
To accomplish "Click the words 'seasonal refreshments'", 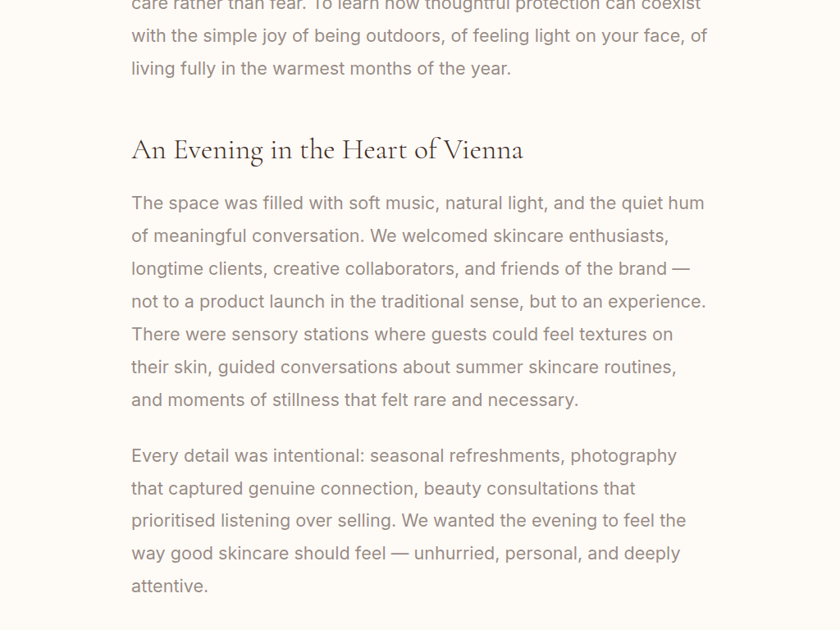I will point(465,456).
